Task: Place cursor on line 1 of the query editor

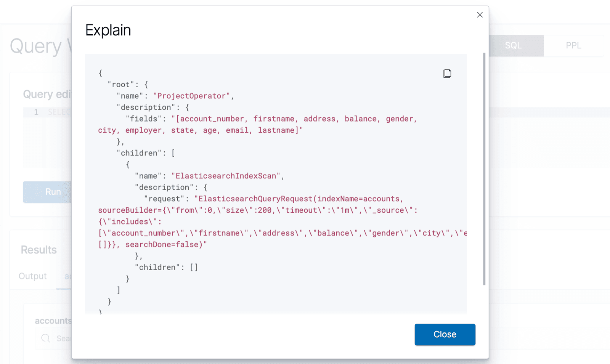Action: (x=57, y=112)
